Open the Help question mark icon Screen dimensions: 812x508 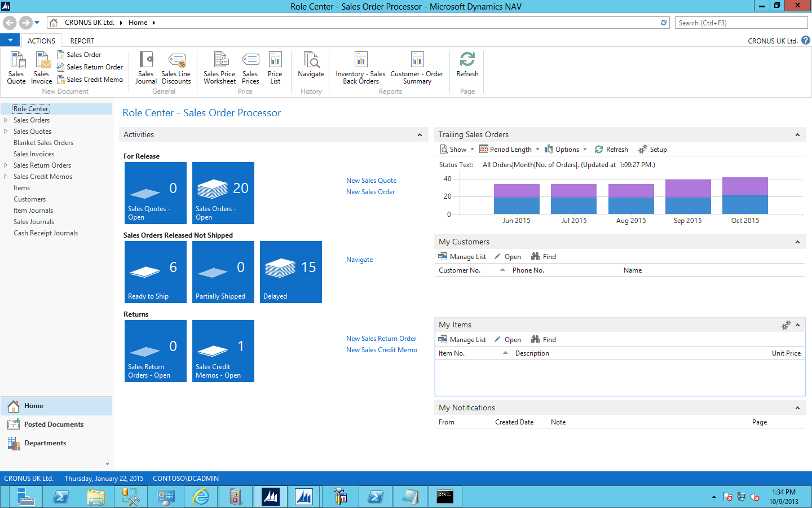[x=806, y=41]
